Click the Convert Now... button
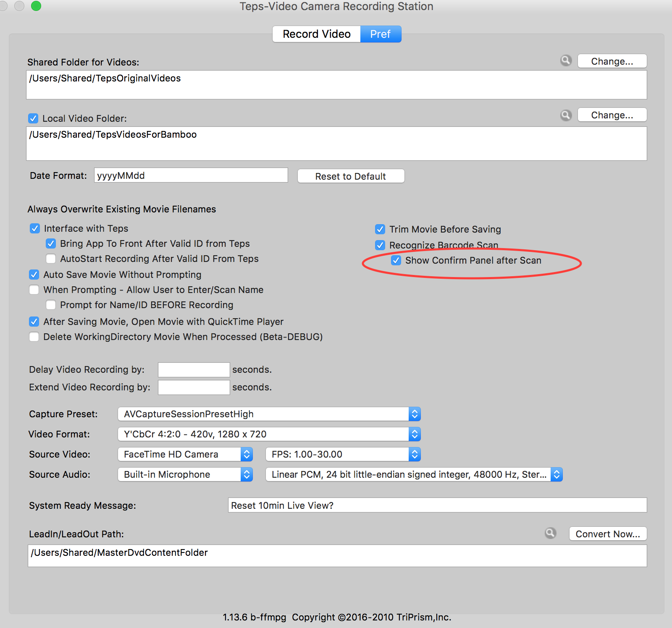 pyautogui.click(x=608, y=534)
